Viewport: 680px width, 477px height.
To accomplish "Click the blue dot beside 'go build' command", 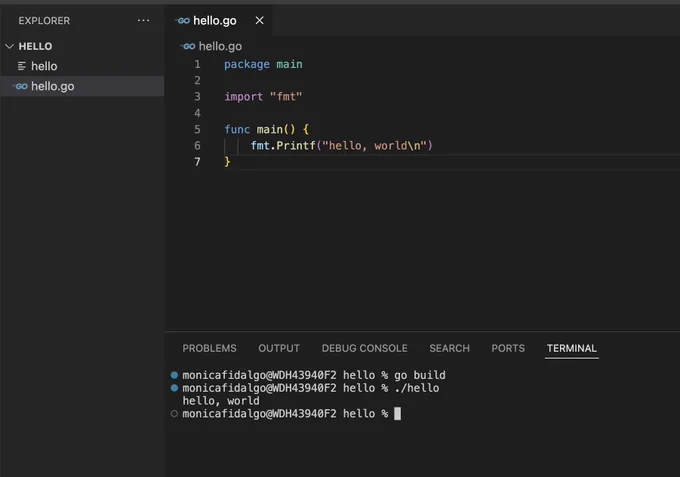I will pyautogui.click(x=174, y=375).
